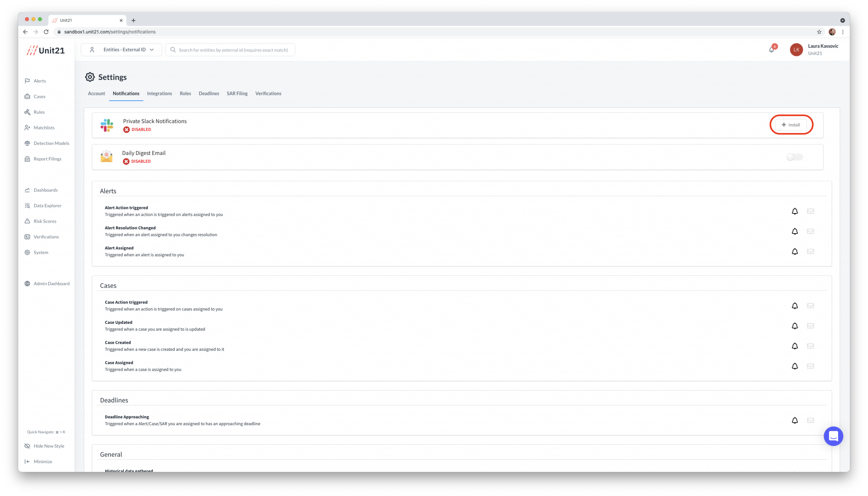This screenshot has width=868, height=496.
Task: Focus the entity external id search field
Action: 233,50
